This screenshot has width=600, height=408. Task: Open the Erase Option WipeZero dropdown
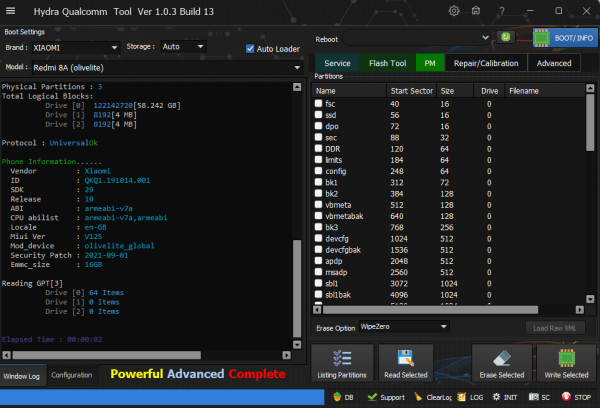404,326
